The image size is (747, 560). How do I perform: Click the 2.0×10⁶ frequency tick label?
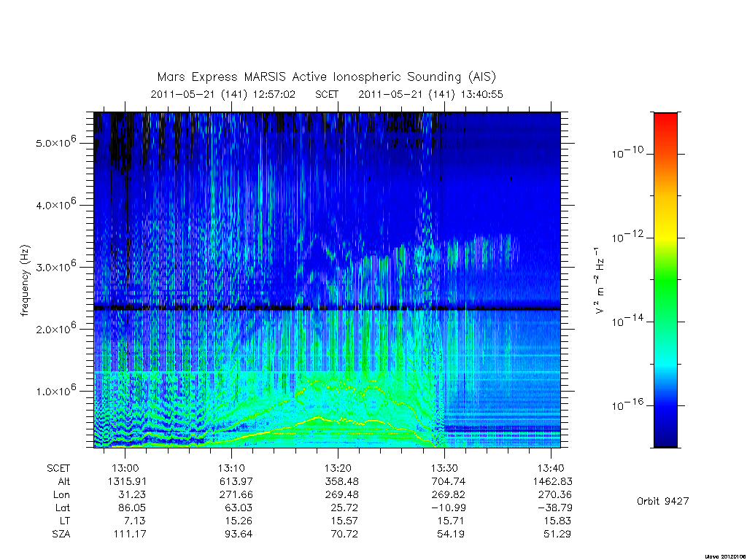pos(55,328)
